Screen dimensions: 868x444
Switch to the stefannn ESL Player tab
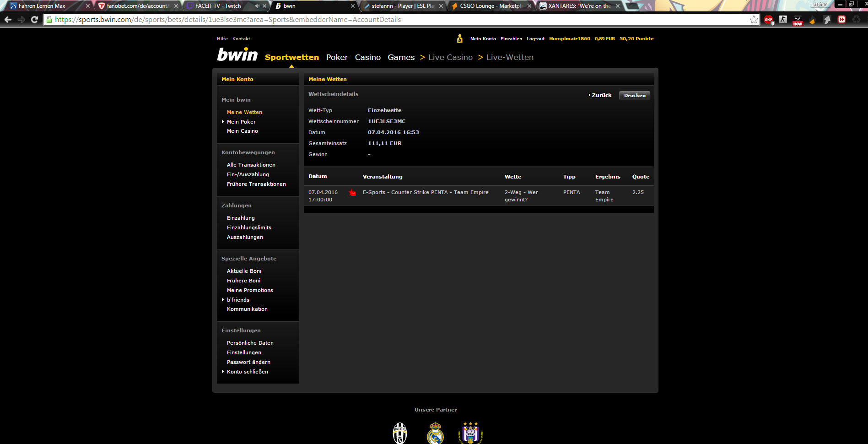403,6
